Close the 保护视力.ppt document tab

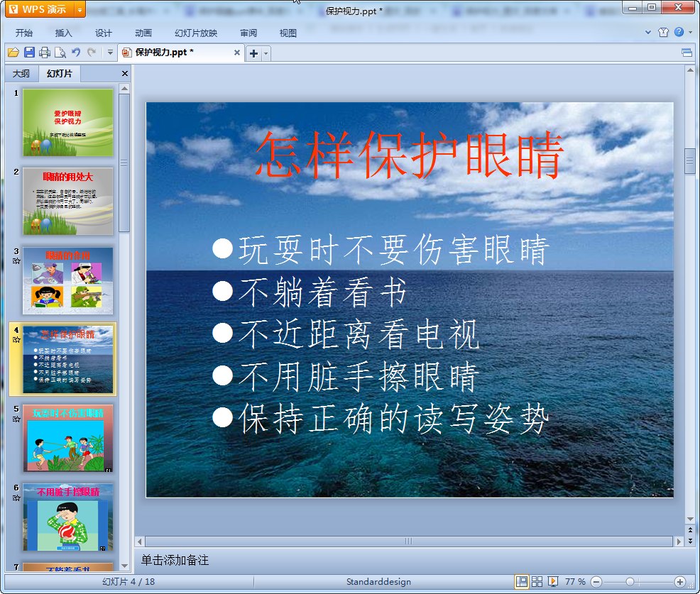(237, 53)
